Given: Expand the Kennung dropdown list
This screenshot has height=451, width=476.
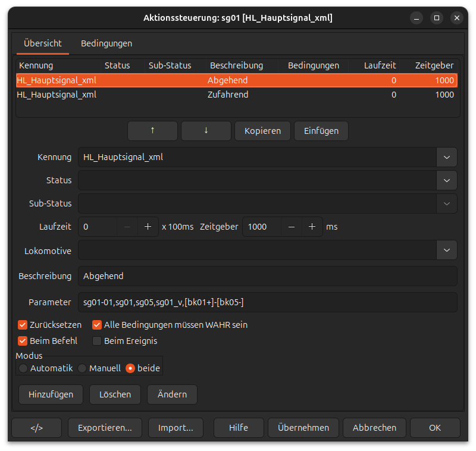Looking at the screenshot, I should (x=446, y=157).
